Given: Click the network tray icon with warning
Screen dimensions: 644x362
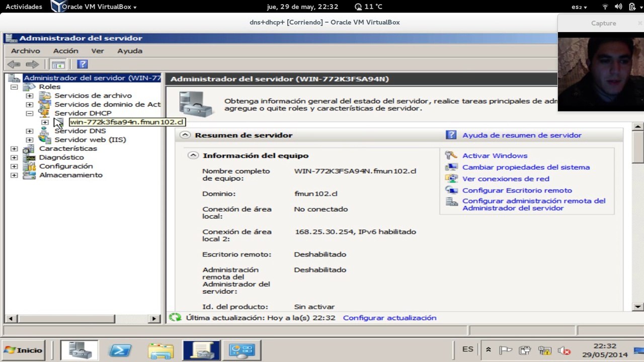Looking at the screenshot, I should [544, 350].
